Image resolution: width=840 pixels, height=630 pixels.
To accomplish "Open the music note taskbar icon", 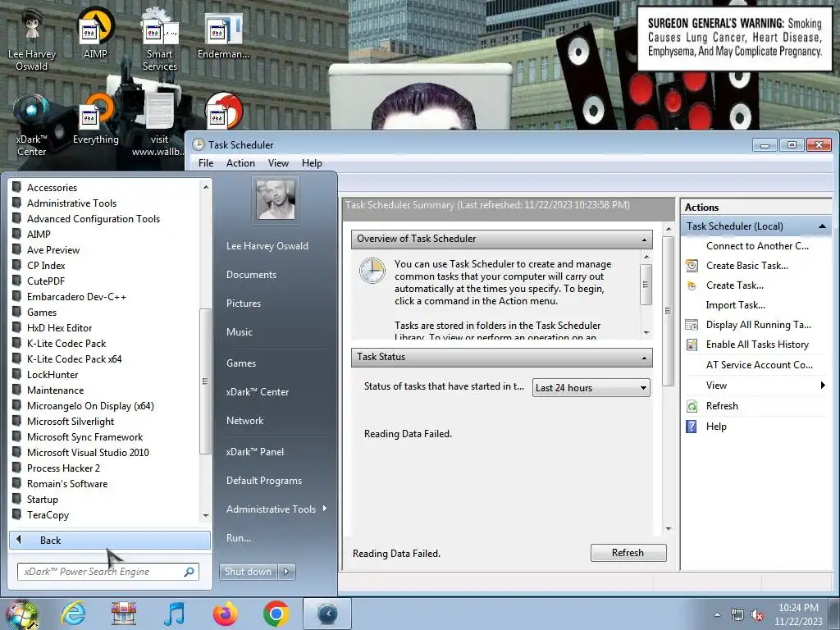I will coord(174,614).
